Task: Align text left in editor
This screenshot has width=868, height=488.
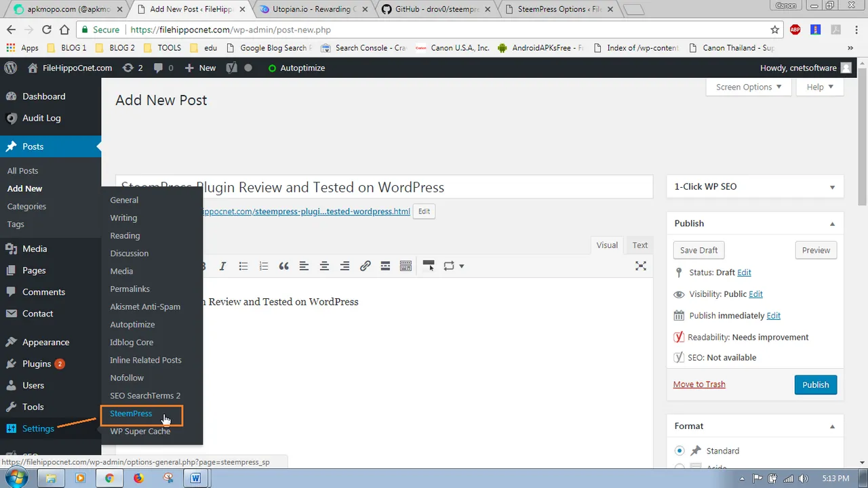Action: point(304,266)
